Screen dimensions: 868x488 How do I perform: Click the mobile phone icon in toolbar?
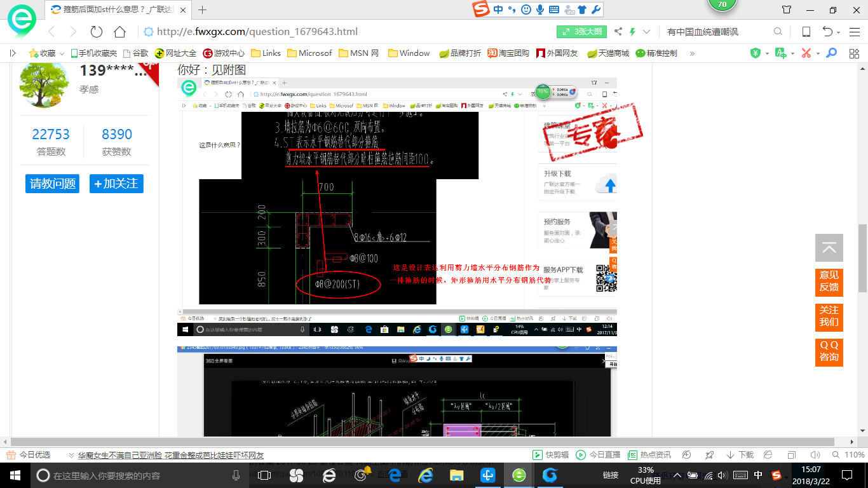tap(806, 32)
